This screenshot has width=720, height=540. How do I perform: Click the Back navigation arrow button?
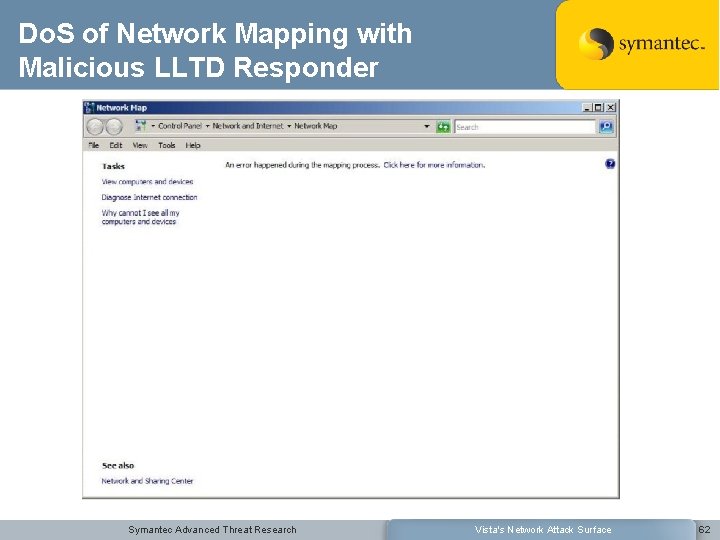(x=95, y=127)
